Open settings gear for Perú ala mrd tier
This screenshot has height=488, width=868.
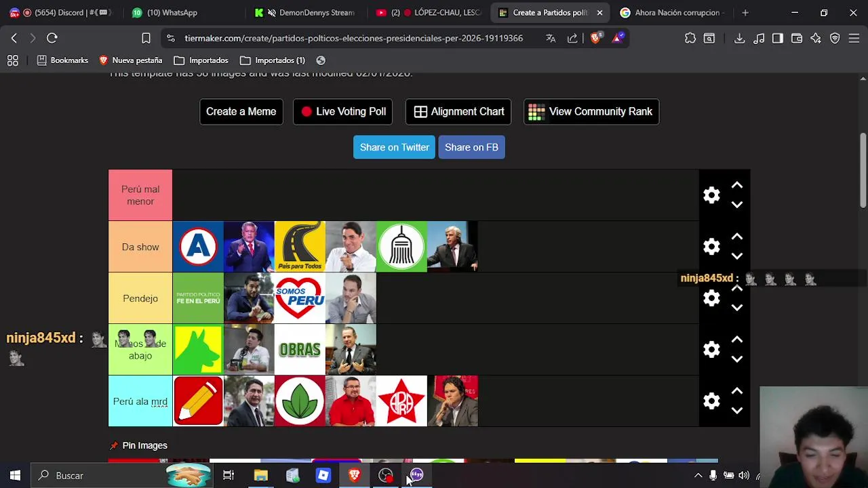(711, 401)
